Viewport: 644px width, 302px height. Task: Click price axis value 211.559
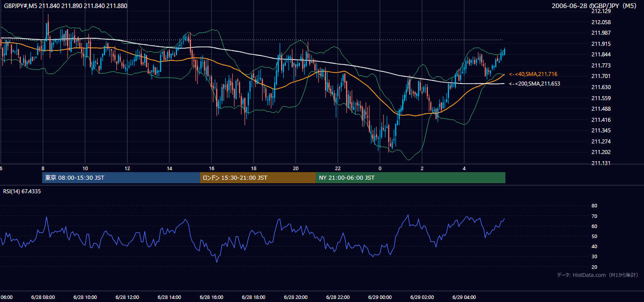601,98
